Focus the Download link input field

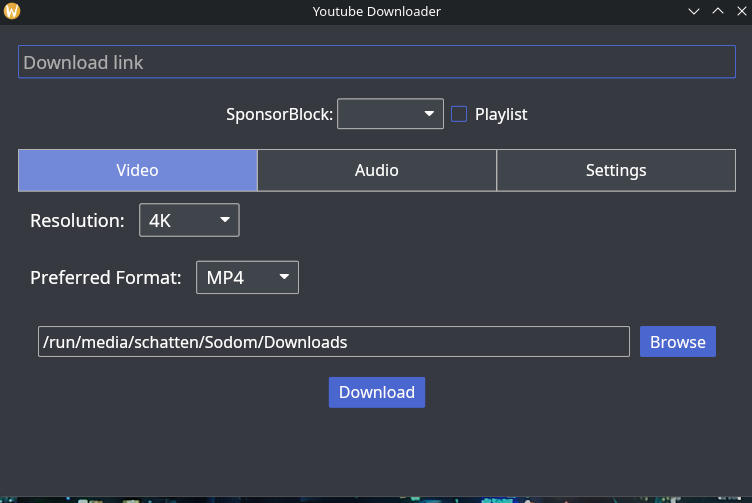(x=376, y=62)
